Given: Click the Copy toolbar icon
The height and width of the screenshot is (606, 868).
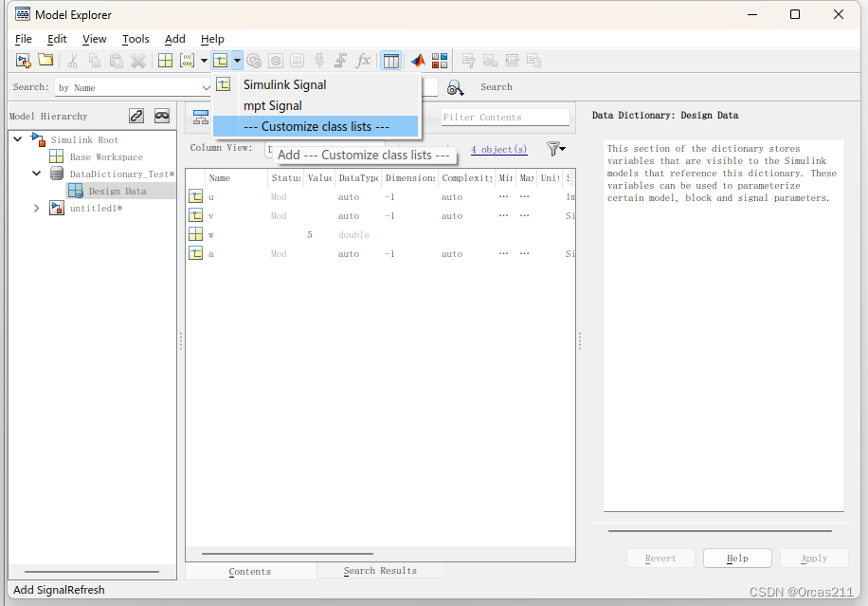Looking at the screenshot, I should pos(95,61).
